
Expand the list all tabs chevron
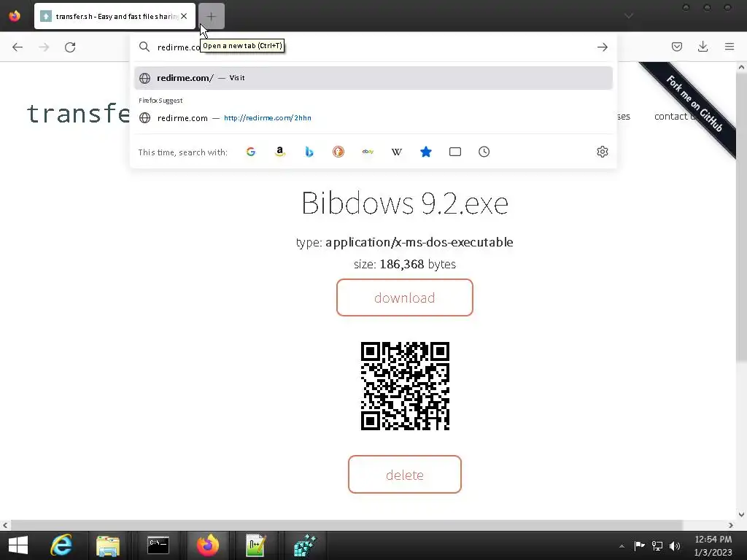pyautogui.click(x=629, y=16)
